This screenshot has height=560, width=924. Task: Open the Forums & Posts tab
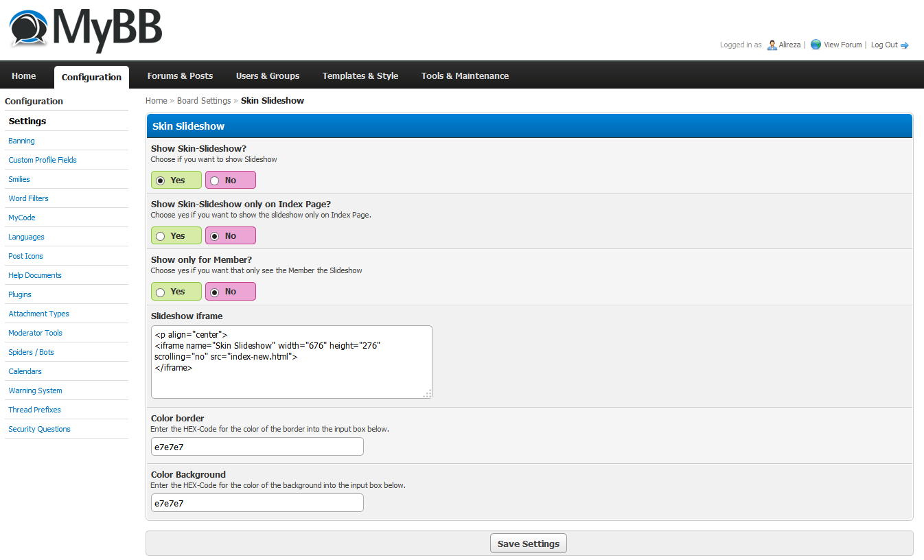point(180,76)
